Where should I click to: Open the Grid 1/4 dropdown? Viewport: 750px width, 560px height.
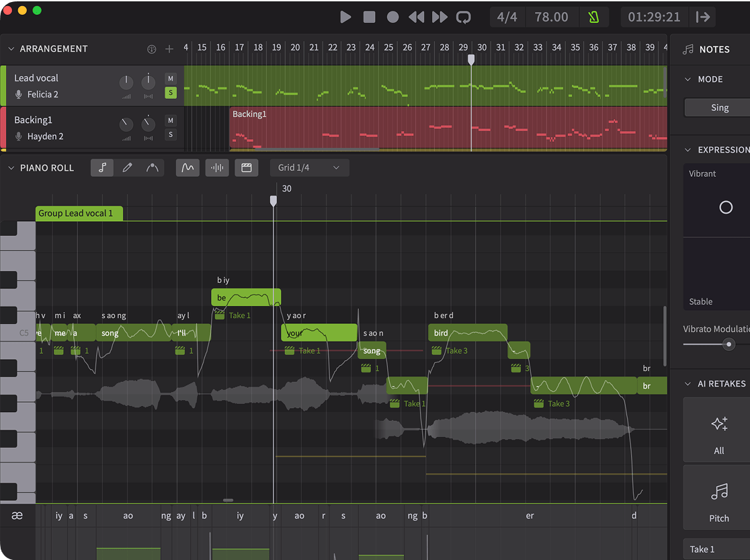[x=309, y=167]
